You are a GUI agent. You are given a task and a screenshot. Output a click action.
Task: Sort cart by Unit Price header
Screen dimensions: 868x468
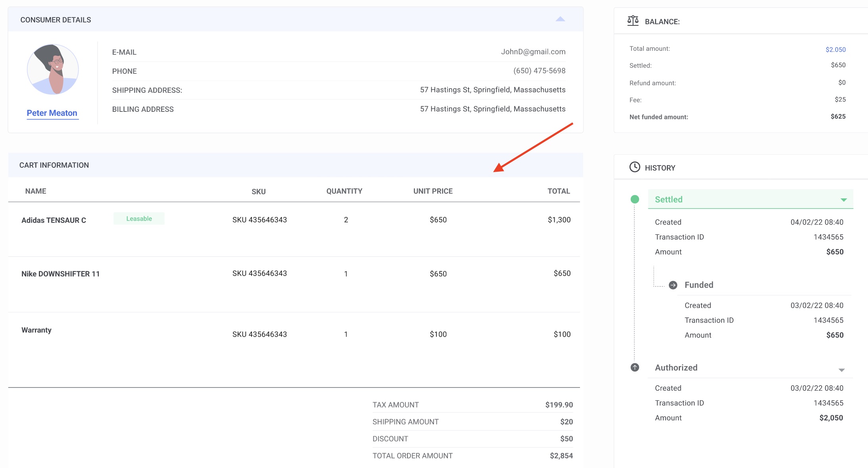[x=433, y=191]
